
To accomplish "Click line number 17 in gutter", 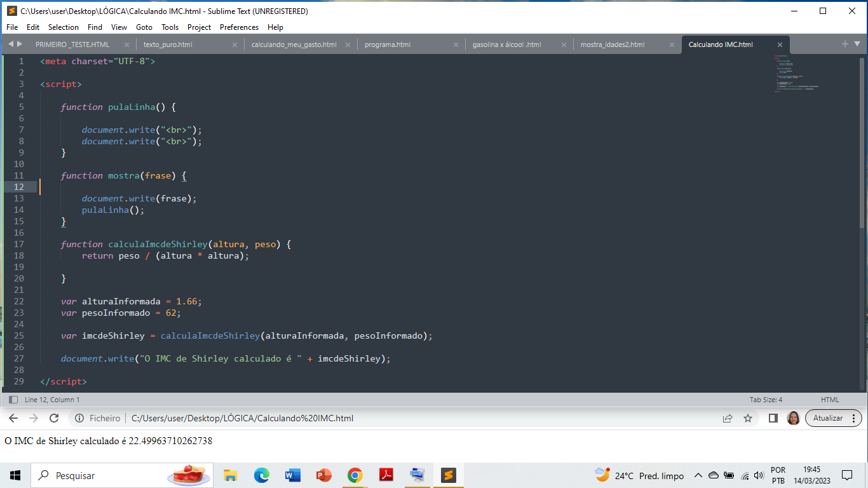I will [x=18, y=244].
